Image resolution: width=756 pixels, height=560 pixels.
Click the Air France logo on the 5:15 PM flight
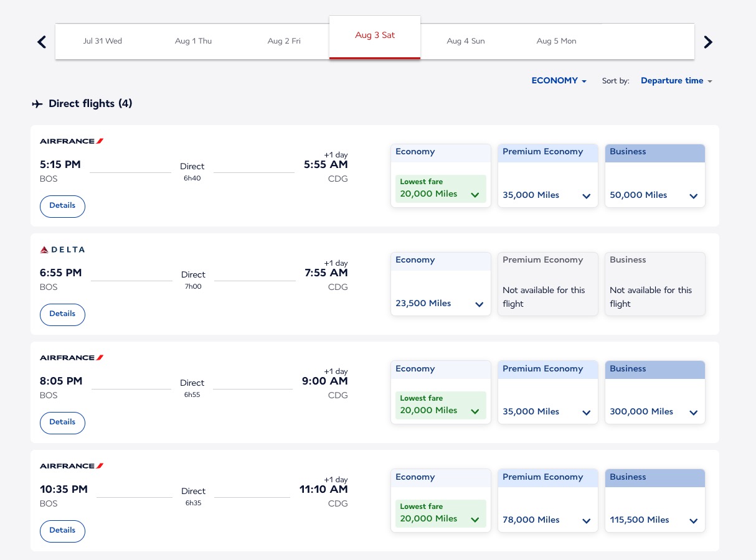pos(71,141)
